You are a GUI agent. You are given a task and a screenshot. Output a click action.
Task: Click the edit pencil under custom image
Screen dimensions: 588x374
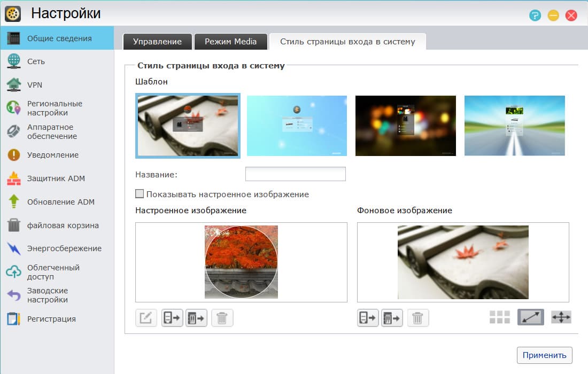pyautogui.click(x=146, y=318)
